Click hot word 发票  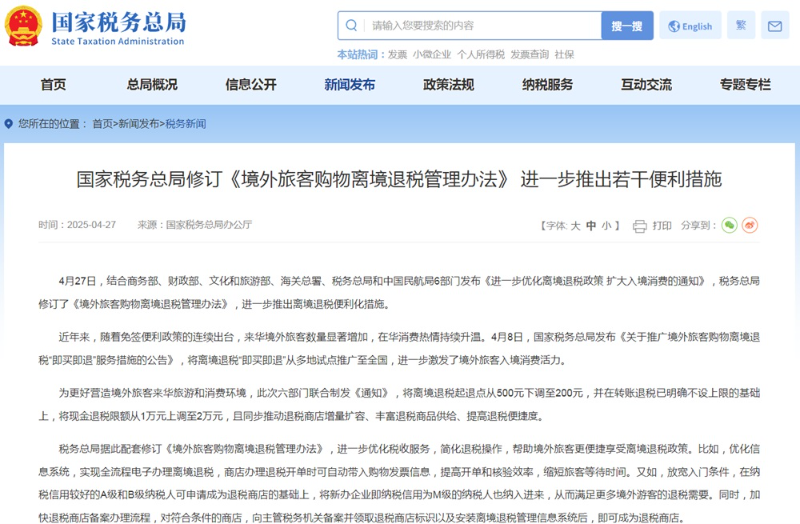pyautogui.click(x=397, y=55)
